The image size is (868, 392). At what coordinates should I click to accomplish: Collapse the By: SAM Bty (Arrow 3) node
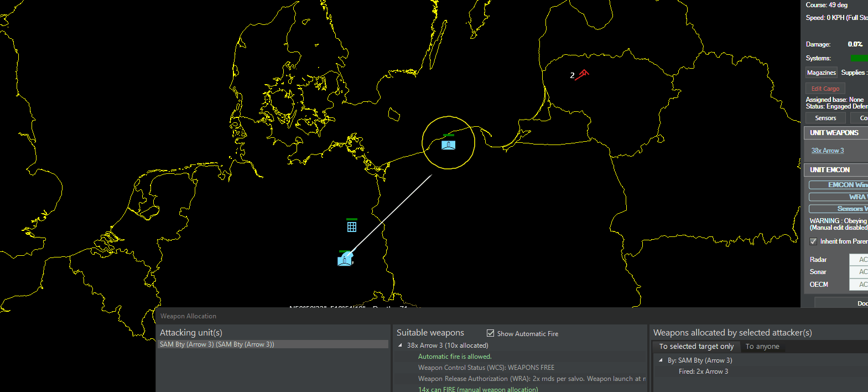coord(661,360)
